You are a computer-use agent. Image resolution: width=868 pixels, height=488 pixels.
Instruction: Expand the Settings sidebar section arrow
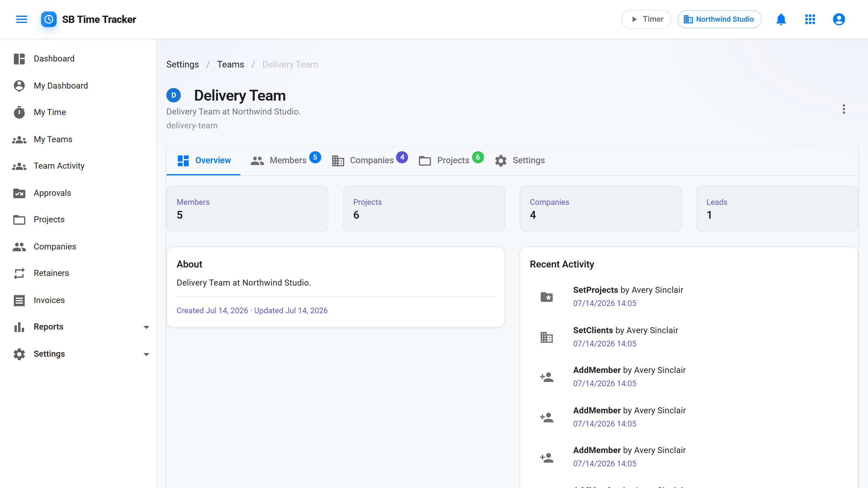[x=146, y=354]
